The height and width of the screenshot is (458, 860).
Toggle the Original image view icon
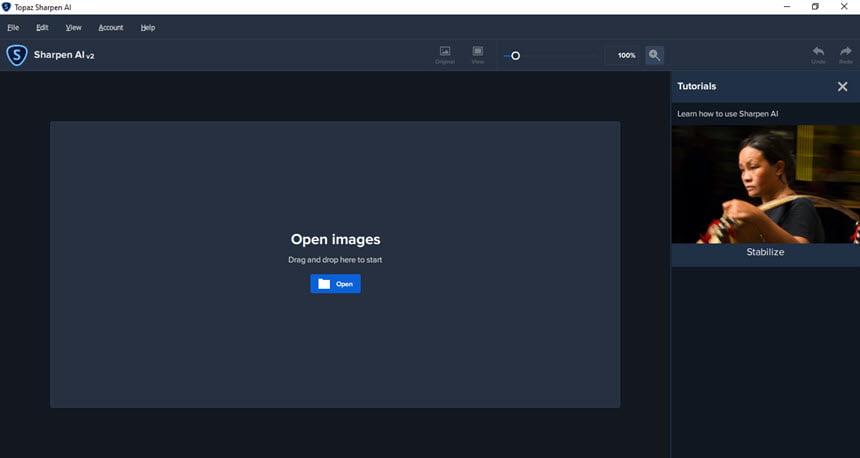pyautogui.click(x=445, y=55)
